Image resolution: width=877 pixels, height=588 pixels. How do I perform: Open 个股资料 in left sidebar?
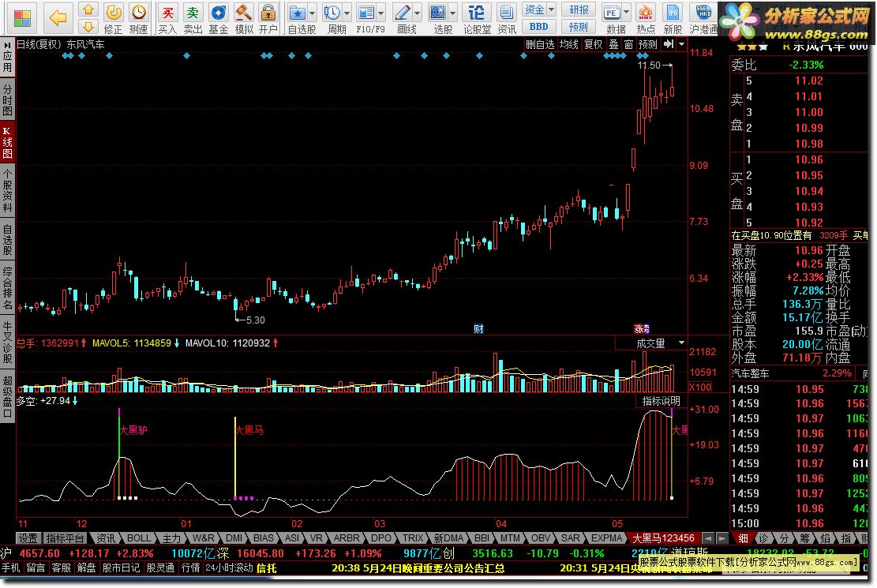click(7, 191)
